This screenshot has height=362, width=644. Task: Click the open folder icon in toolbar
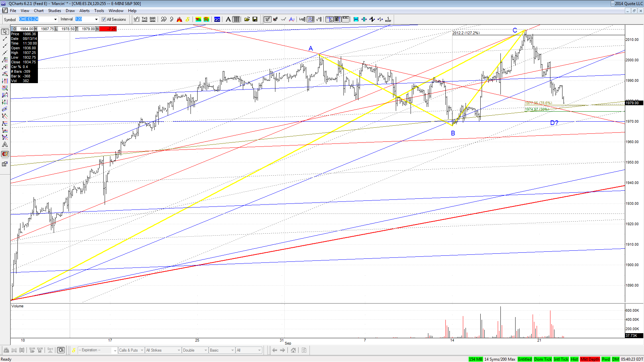point(247,19)
